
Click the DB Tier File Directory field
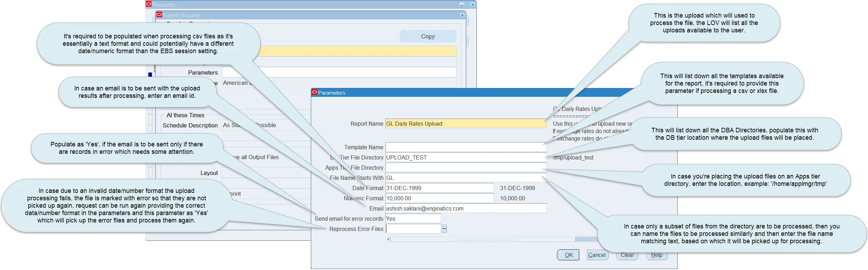click(x=466, y=157)
